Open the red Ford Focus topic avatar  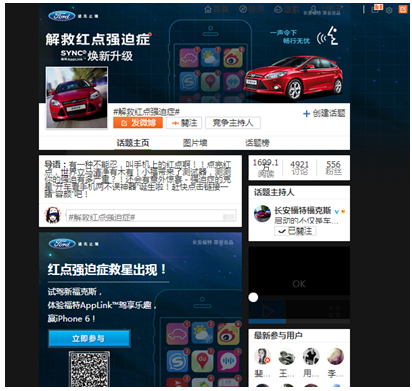[x=77, y=97]
